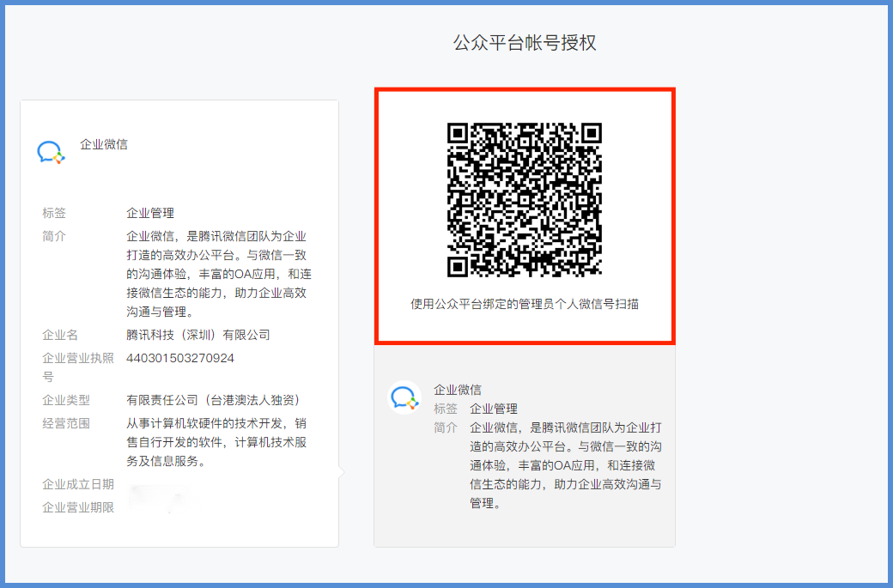
Task: Click the 标签 label in the panel below the QR code
Action: coord(446,409)
